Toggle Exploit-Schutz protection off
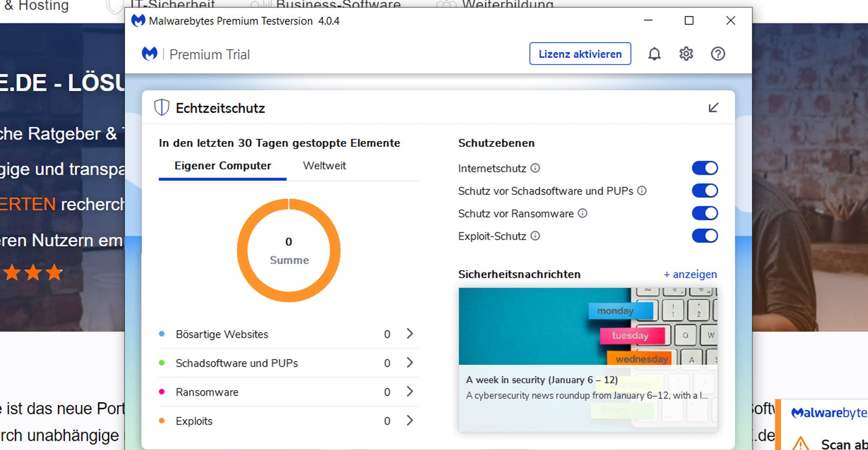The width and height of the screenshot is (868, 450). click(704, 236)
